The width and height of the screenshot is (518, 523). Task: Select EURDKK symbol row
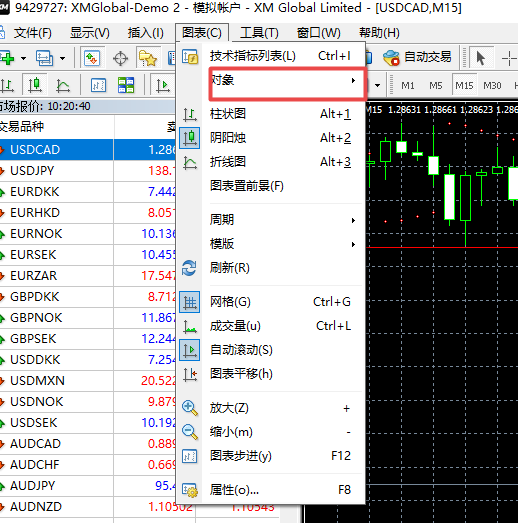(87, 192)
